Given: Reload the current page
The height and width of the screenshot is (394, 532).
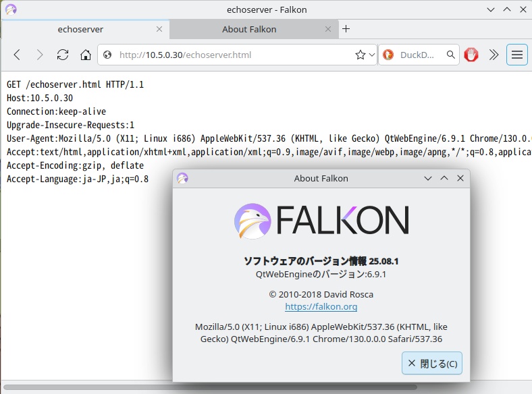Looking at the screenshot, I should (x=63, y=55).
